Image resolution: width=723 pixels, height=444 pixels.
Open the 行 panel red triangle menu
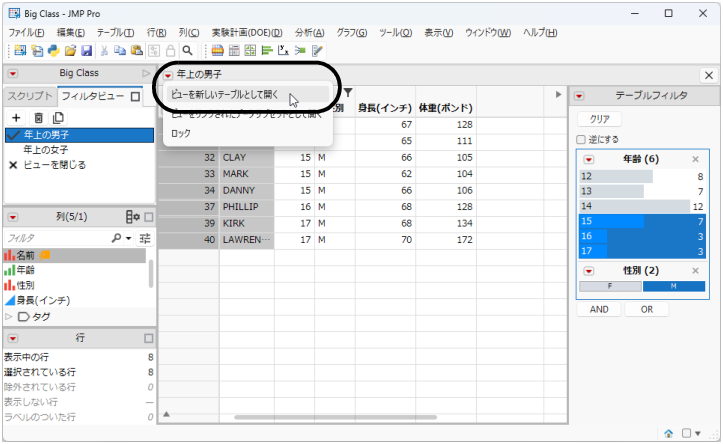[x=13, y=338]
